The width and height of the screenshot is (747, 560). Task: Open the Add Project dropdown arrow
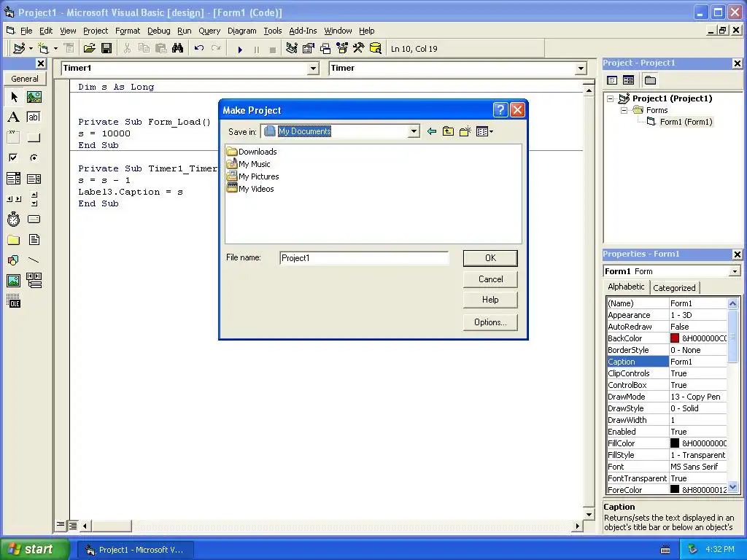[31, 49]
